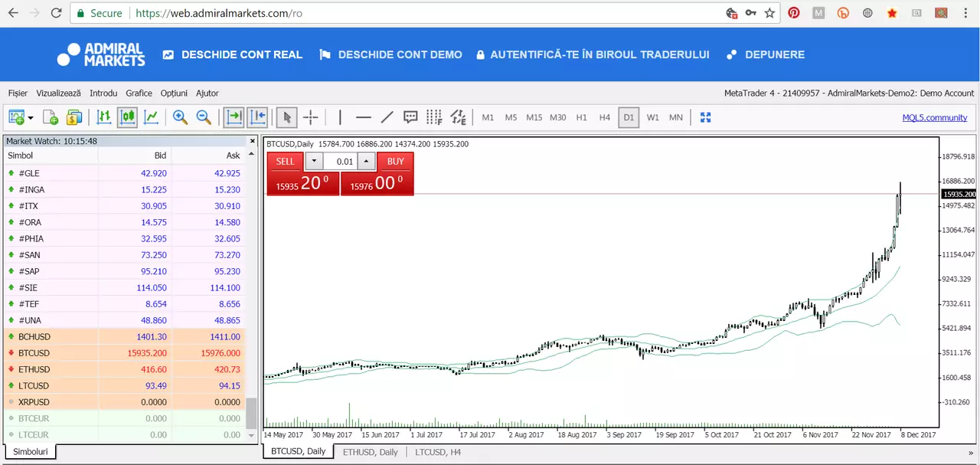Set timeframe to M30

tap(558, 117)
